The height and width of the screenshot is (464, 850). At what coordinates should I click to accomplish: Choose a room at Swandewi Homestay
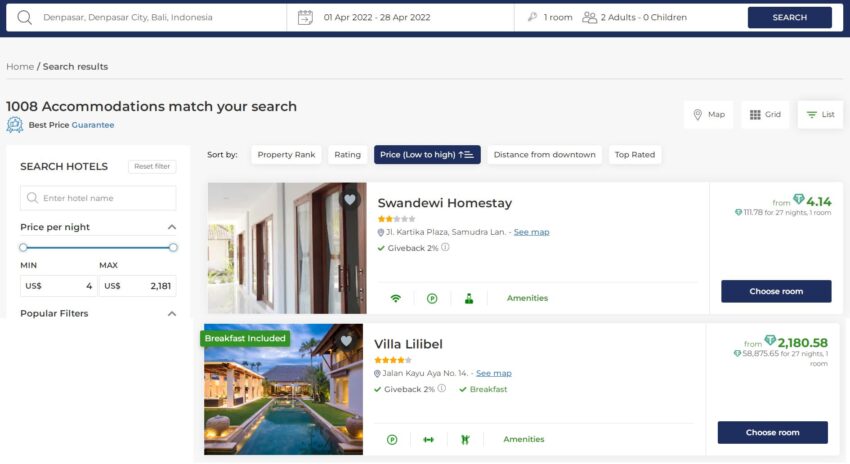pos(776,291)
